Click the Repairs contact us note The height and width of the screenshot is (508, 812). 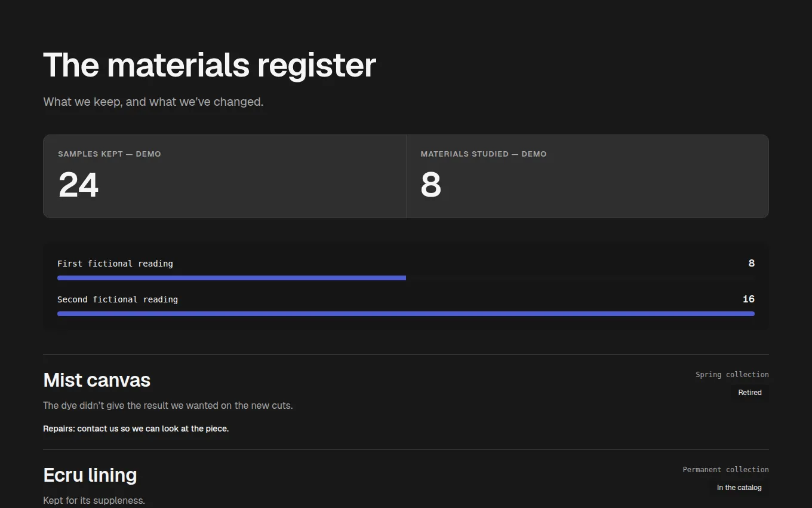coord(136,429)
